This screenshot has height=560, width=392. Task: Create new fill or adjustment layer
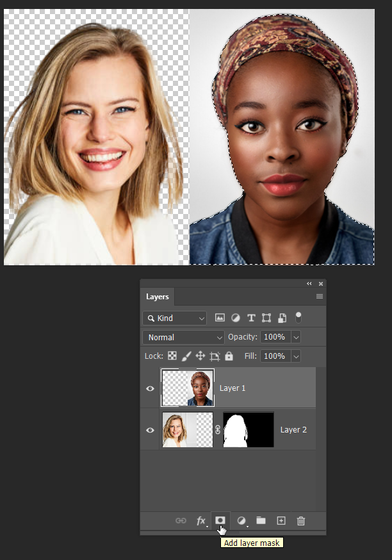click(x=241, y=521)
